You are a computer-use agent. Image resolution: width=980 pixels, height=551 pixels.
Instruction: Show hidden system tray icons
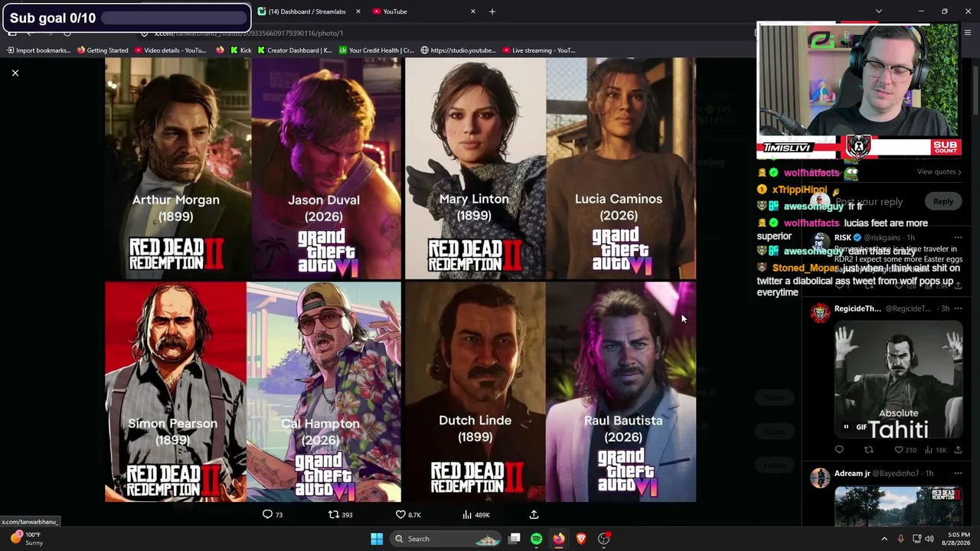click(884, 539)
